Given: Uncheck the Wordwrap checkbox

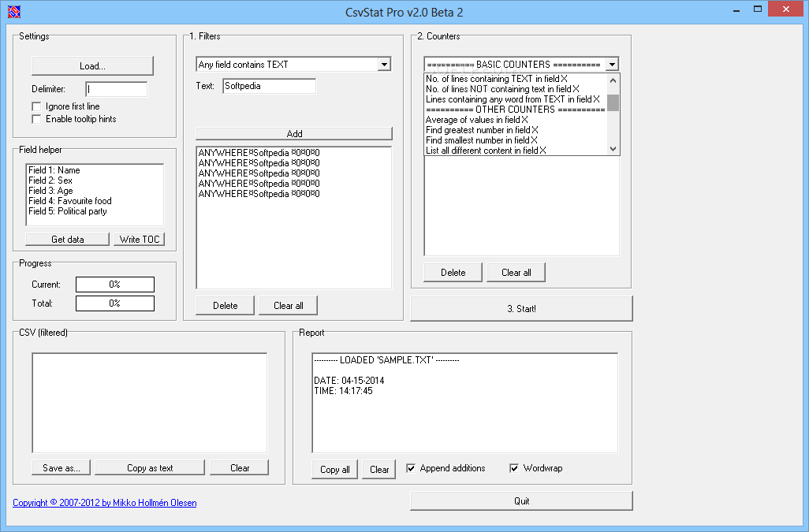Looking at the screenshot, I should tap(514, 468).
